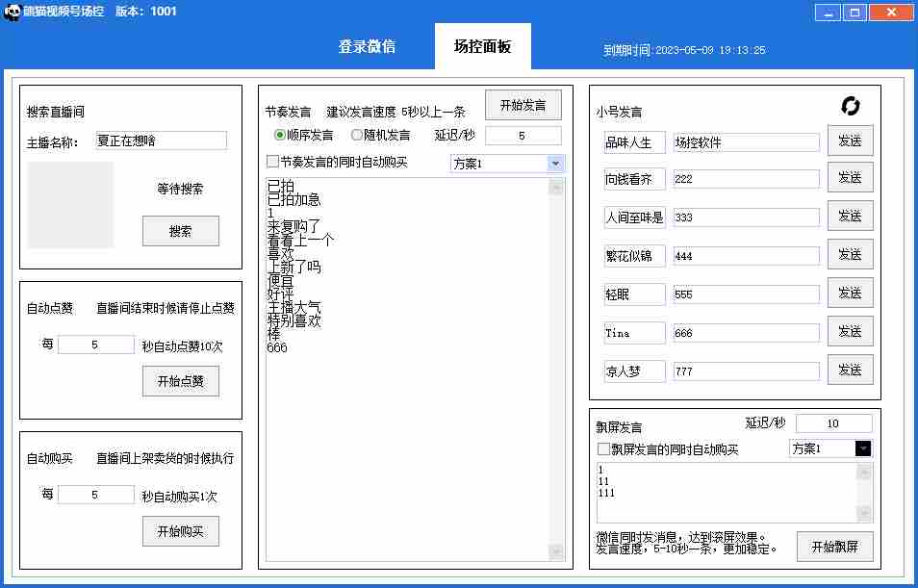Select the 随机发言 radio button
Viewport: 918px width, 588px height.
pos(357,136)
